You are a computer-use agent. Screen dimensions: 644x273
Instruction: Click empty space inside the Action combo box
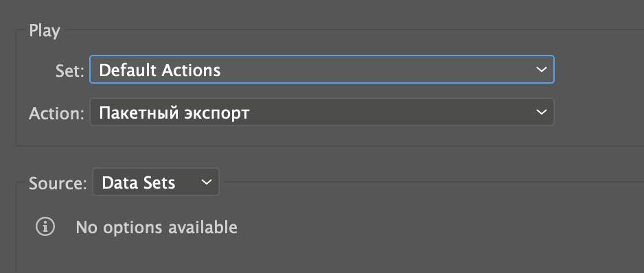[x=390, y=112]
